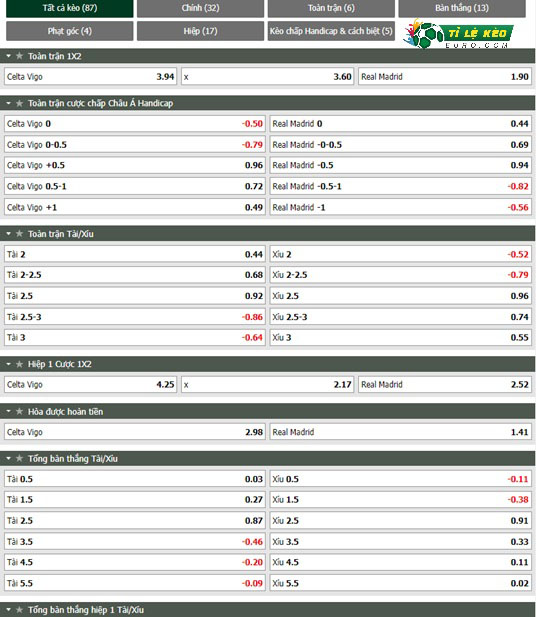Select Xỉu 3.5 odds 0.33
Viewport: 536px width, 617px height.
click(x=400, y=542)
